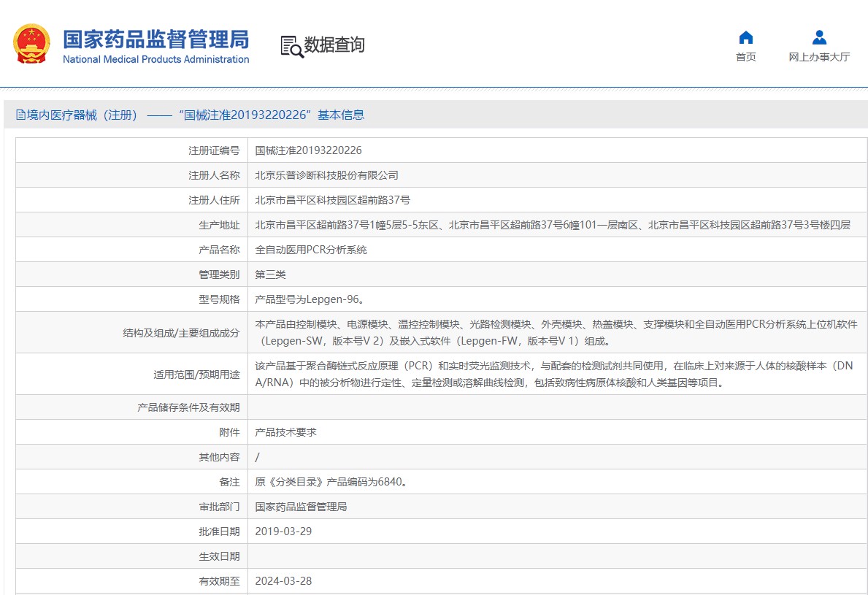868x595 pixels.
Task: Click product name 全自动医用PCR分析系统
Action: pos(310,250)
